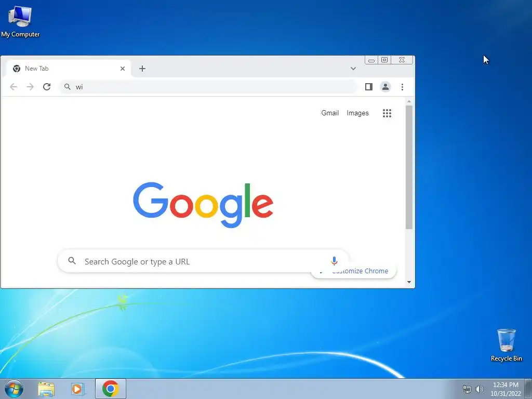Maximize the Chrome window
The width and height of the screenshot is (532, 399).
[x=384, y=60]
